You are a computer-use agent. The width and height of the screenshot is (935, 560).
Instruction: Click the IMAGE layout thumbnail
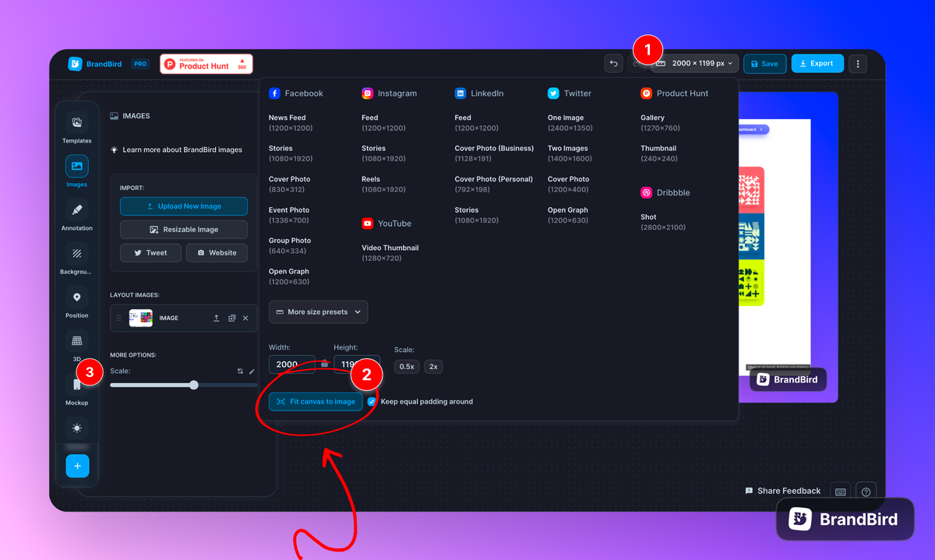140,319
